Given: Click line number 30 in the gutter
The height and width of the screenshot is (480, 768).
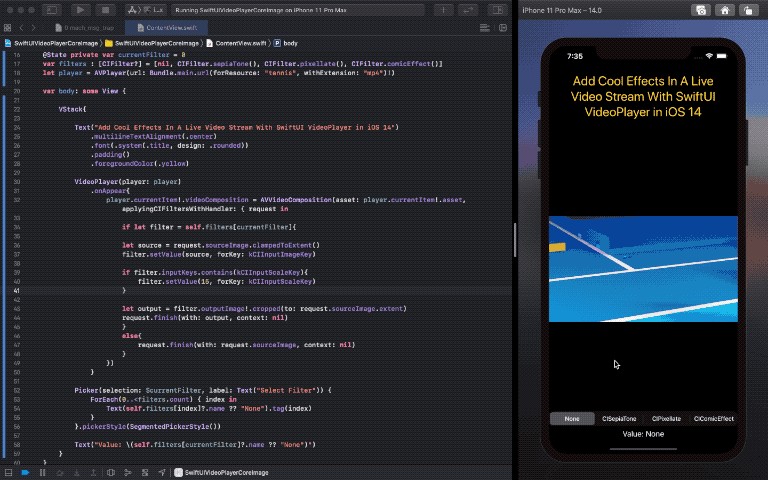Looking at the screenshot, I should (17, 182).
